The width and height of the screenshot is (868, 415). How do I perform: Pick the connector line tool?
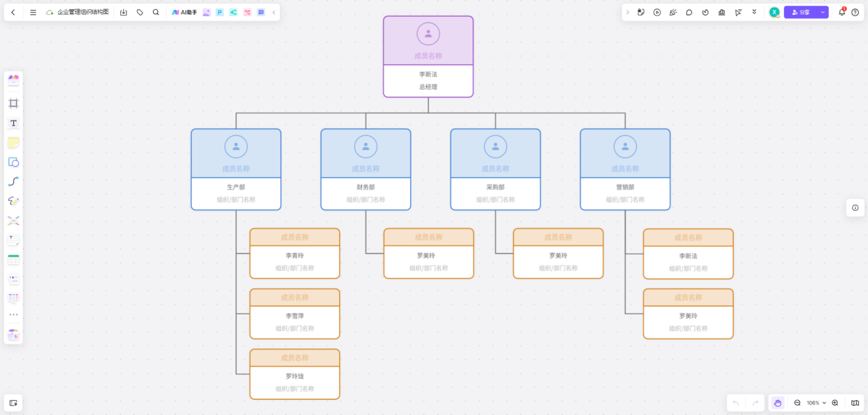point(13,182)
